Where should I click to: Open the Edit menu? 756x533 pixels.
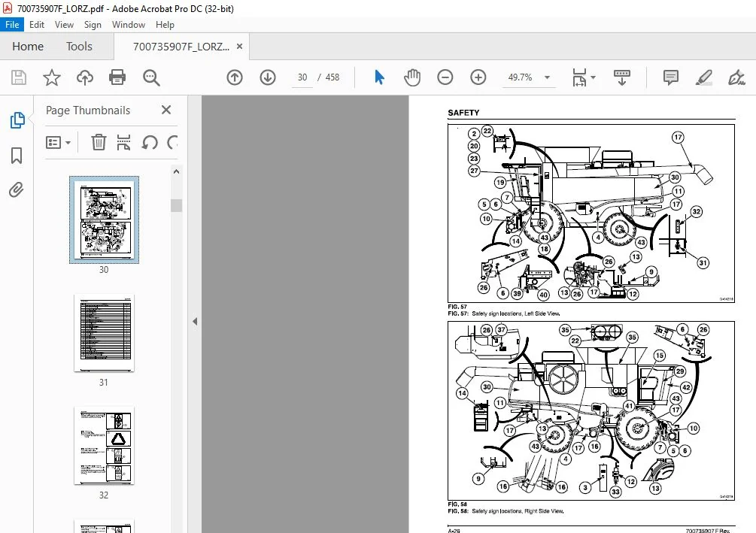point(37,25)
